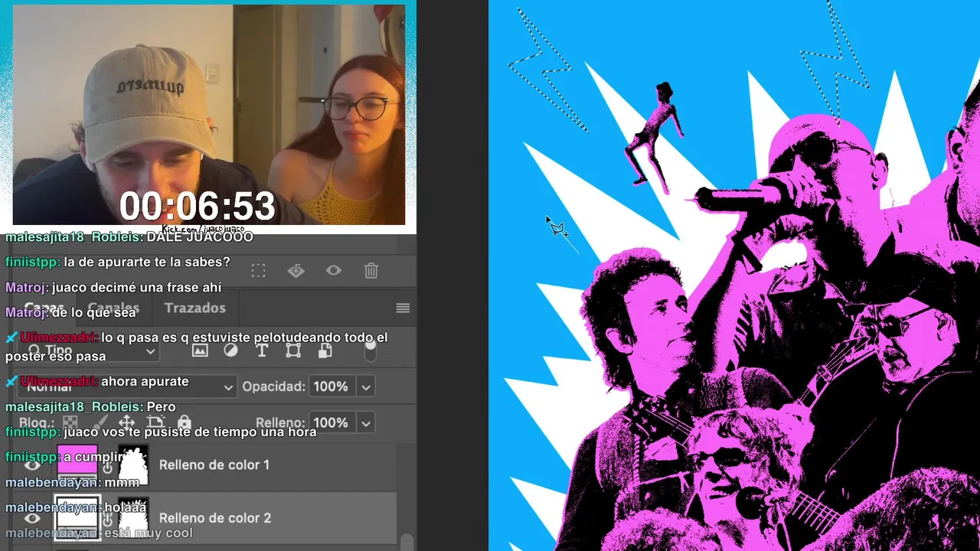
Task: Hide the Relleno de color 2 layer
Action: [x=32, y=518]
